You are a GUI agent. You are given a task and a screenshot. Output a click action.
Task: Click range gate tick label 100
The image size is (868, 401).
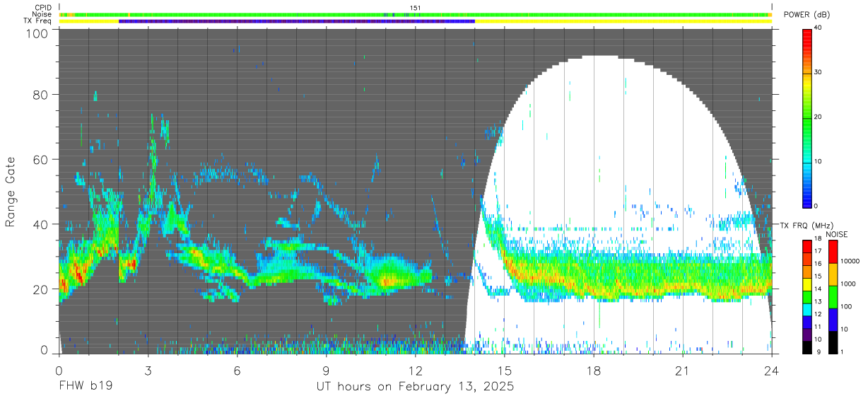(x=37, y=33)
